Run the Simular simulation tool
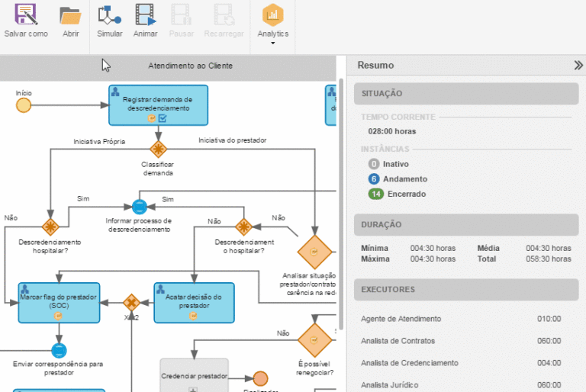 pyautogui.click(x=110, y=15)
